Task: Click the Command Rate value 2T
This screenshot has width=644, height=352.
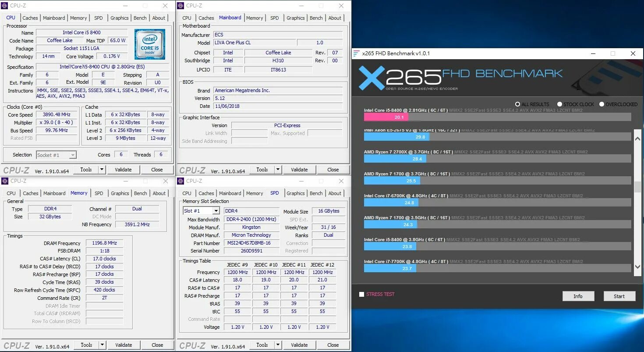Action: coord(104,298)
